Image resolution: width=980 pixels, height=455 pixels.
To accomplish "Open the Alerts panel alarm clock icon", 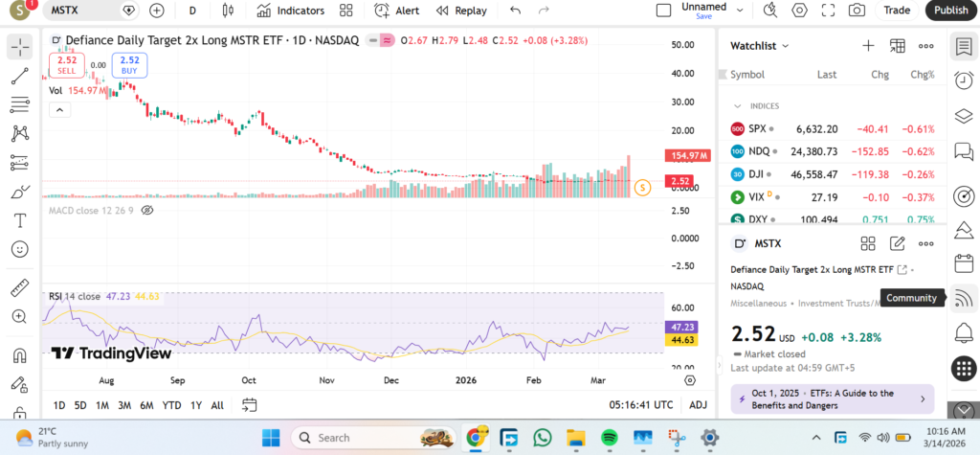I will 964,80.
